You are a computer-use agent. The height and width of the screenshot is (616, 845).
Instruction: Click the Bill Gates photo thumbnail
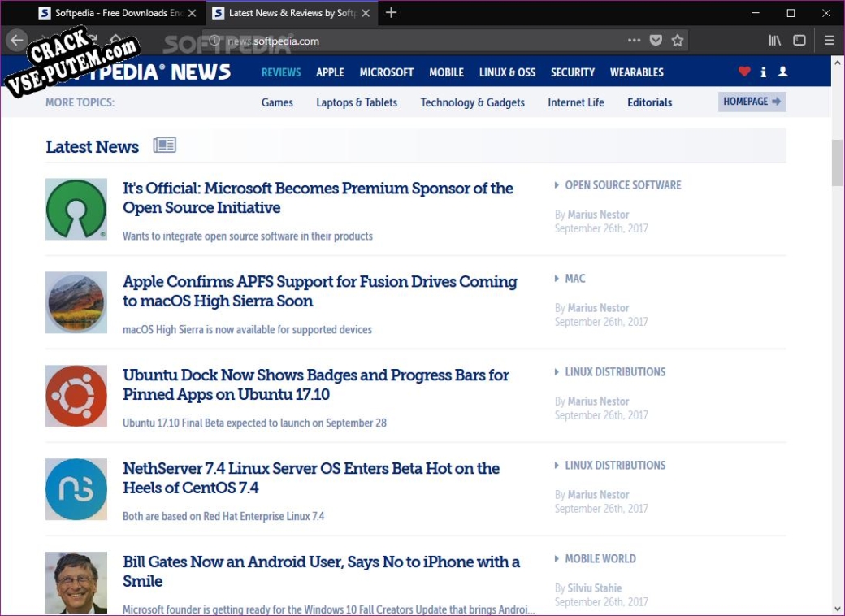click(76, 582)
